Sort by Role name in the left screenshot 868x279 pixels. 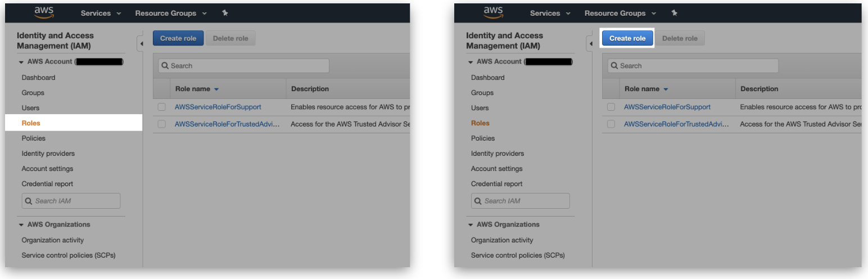[x=197, y=89]
